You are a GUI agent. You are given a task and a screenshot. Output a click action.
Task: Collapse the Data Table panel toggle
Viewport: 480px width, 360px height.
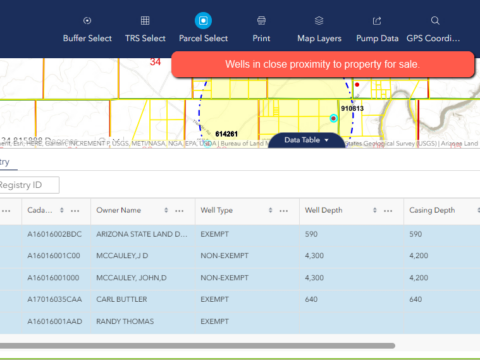click(306, 140)
